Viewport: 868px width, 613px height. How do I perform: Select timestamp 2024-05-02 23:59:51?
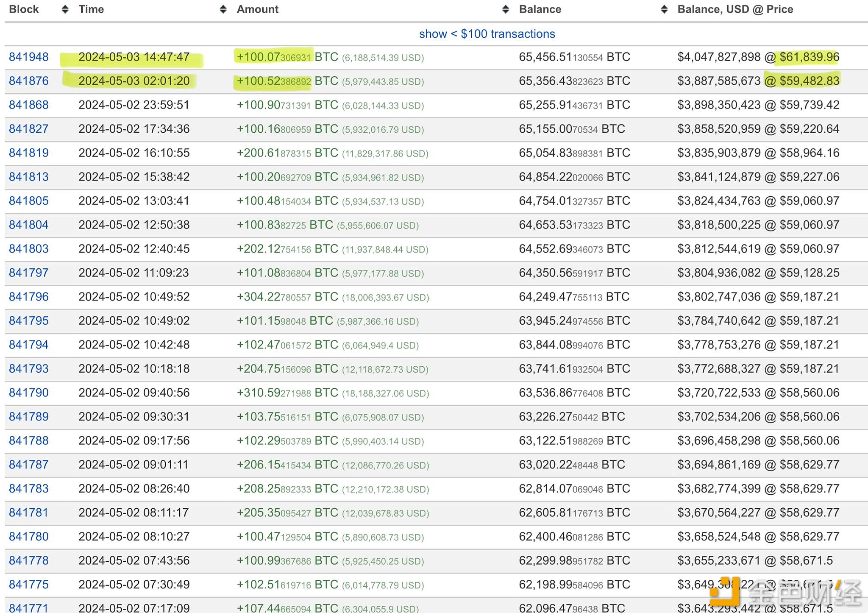(134, 105)
